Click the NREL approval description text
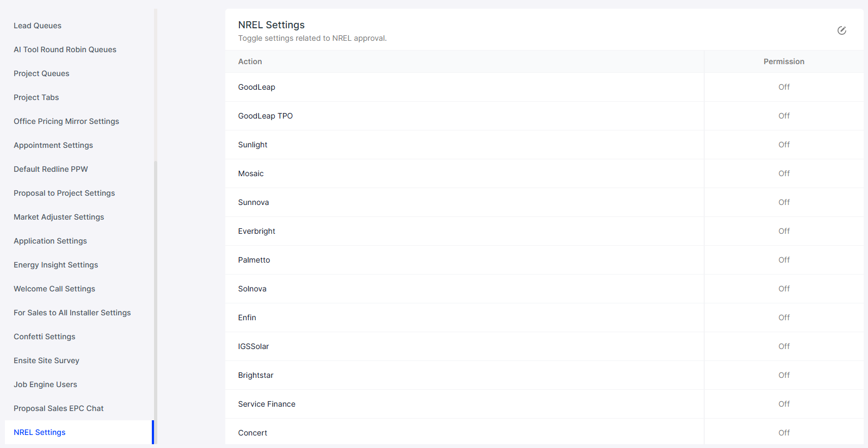Screen dimensions: 868x448 (x=312, y=39)
